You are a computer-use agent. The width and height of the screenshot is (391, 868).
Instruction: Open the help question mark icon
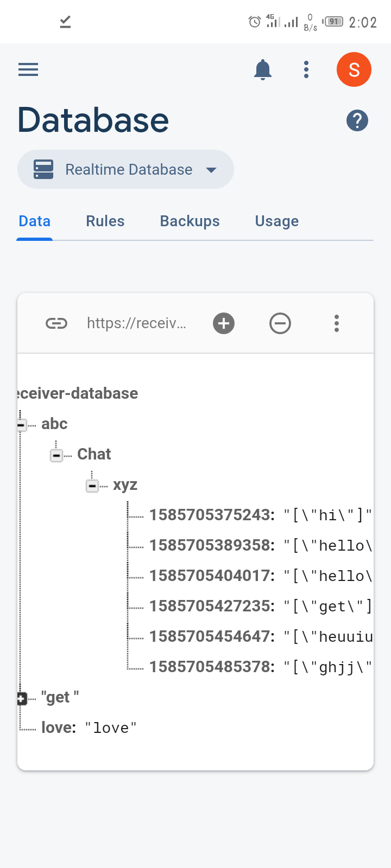coord(357,120)
